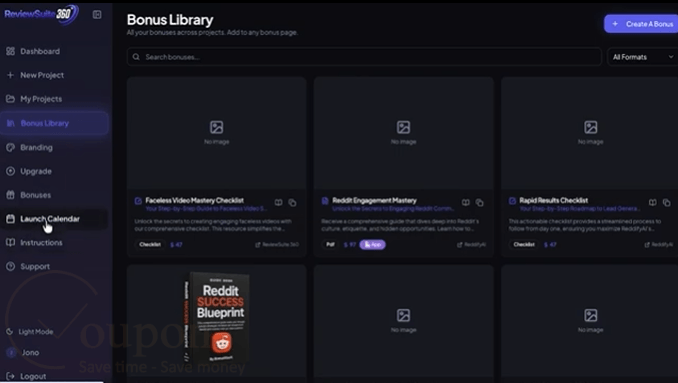
Task: Click the Jono user avatar
Action: coord(11,352)
